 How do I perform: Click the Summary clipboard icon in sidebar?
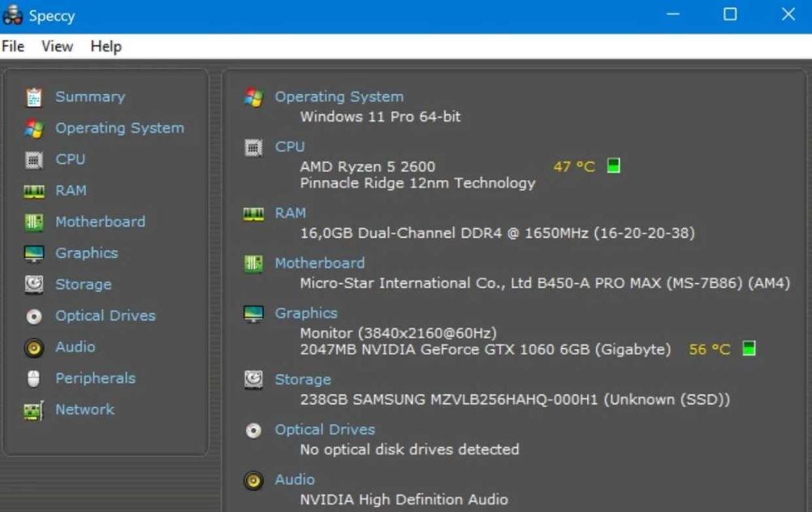pos(34,97)
